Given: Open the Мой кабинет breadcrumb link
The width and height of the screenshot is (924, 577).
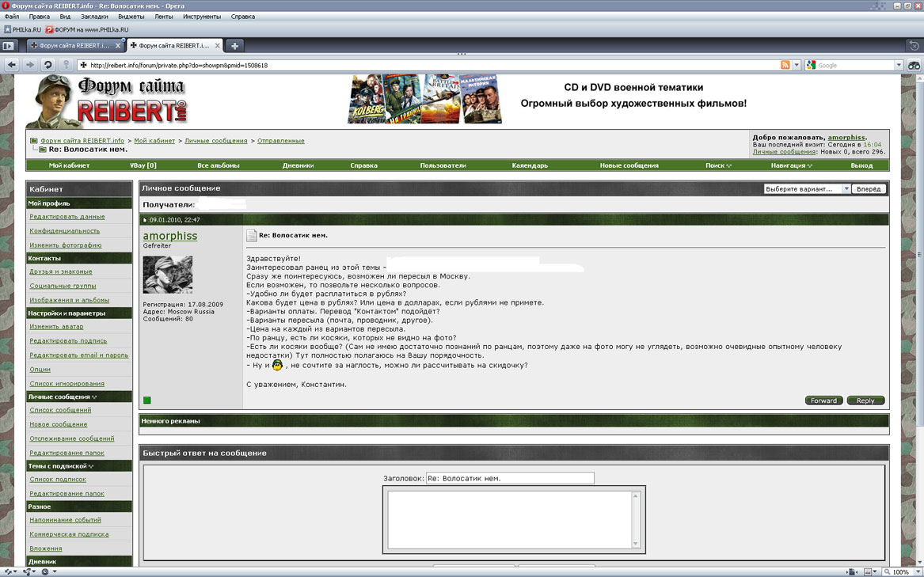Looking at the screenshot, I should [x=154, y=140].
